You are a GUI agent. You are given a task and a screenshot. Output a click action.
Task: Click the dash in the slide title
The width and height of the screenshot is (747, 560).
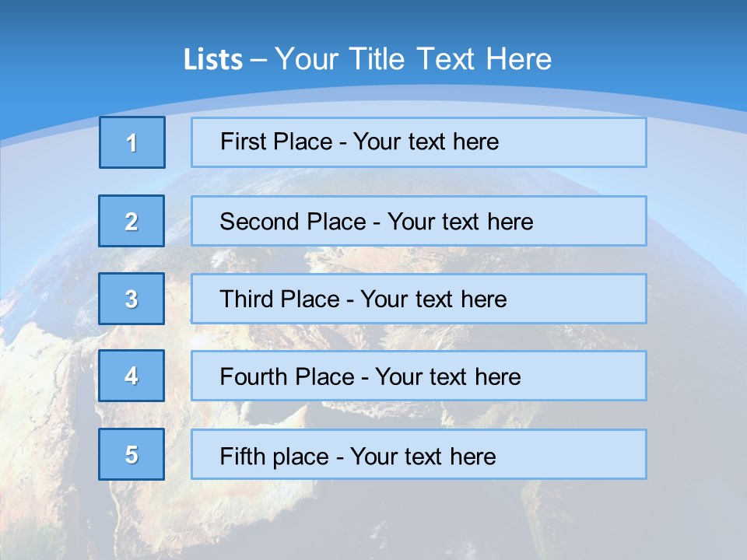coord(258,60)
